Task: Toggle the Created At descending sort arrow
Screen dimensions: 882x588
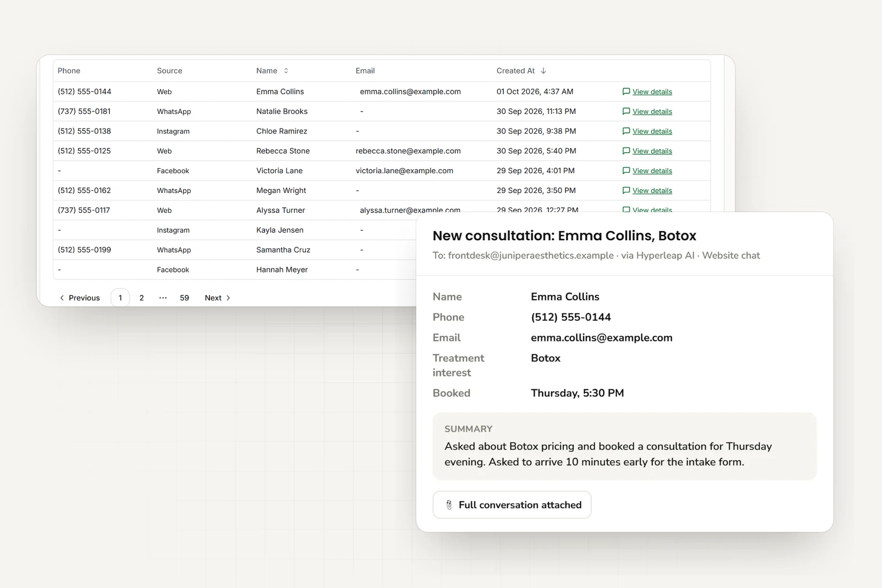Action: (x=544, y=71)
